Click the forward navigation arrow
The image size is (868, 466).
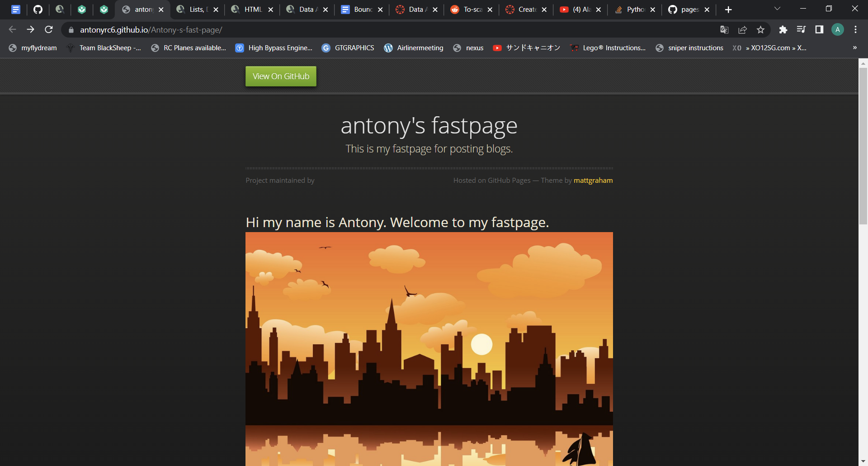[30, 30]
